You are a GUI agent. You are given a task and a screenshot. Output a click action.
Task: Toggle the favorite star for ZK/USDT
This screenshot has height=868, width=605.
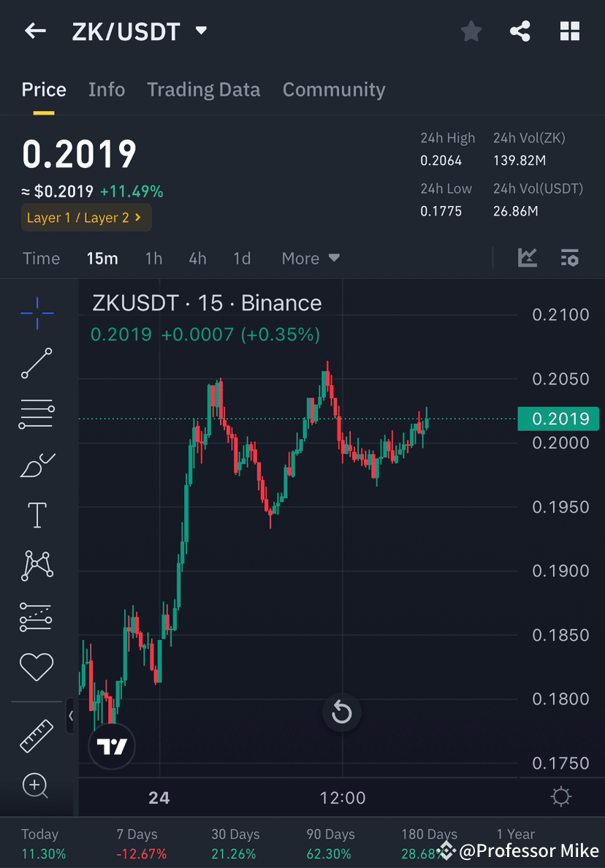[x=471, y=31]
